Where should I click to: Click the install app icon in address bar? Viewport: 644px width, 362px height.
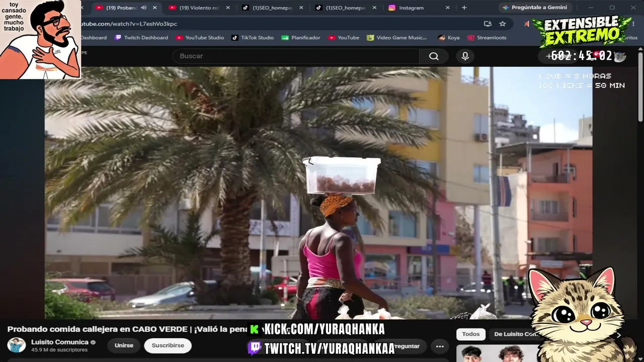[x=488, y=24]
